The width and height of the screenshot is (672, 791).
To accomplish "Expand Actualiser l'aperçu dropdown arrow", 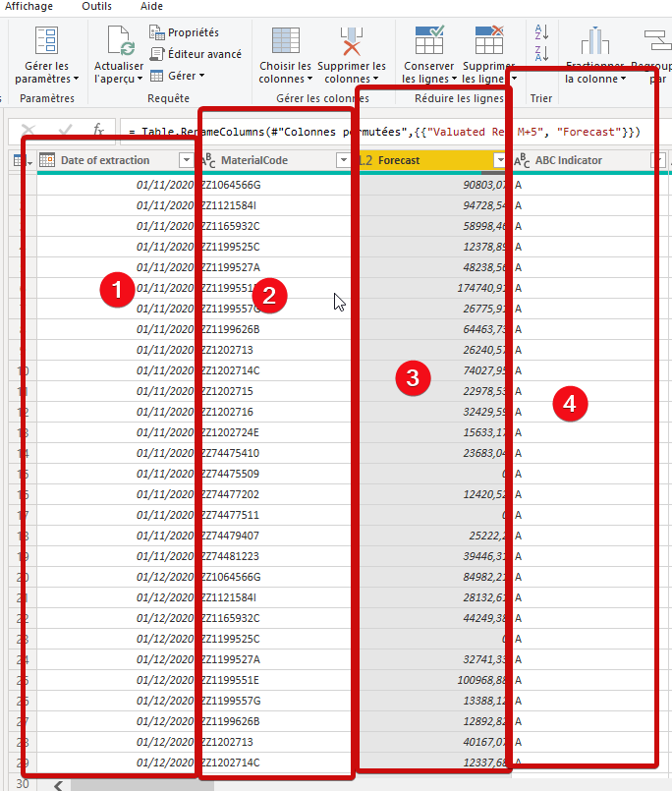I will click(140, 79).
